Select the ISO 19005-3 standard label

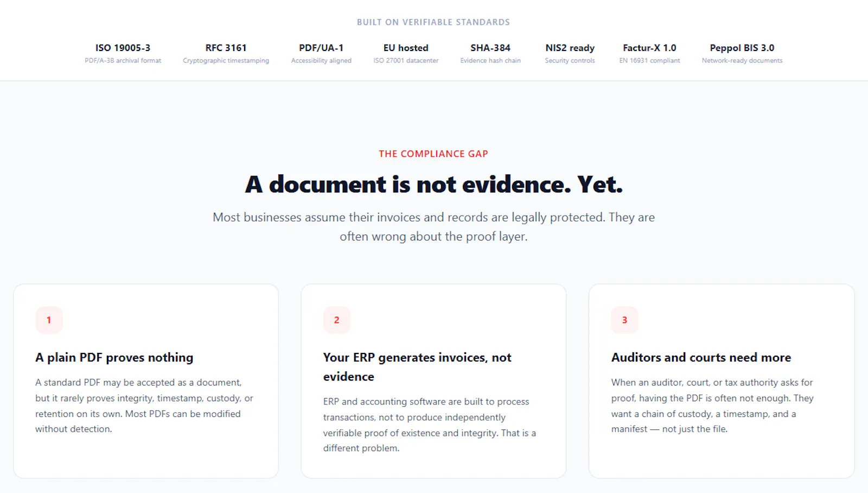[x=123, y=48]
